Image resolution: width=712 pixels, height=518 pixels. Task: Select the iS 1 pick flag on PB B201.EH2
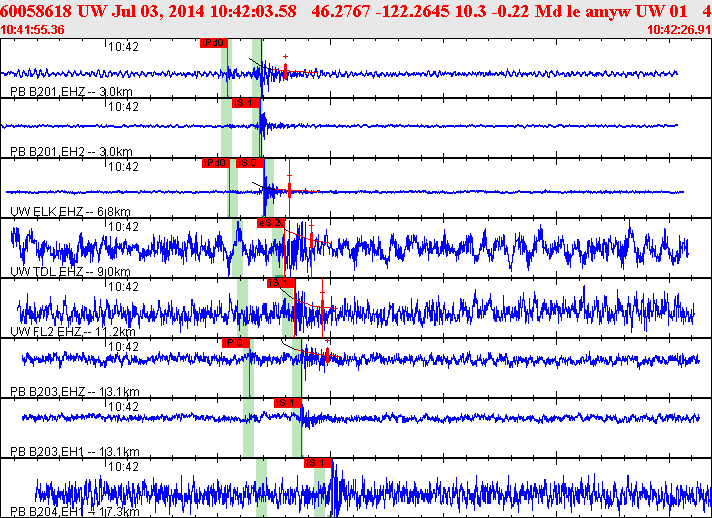click(246, 103)
